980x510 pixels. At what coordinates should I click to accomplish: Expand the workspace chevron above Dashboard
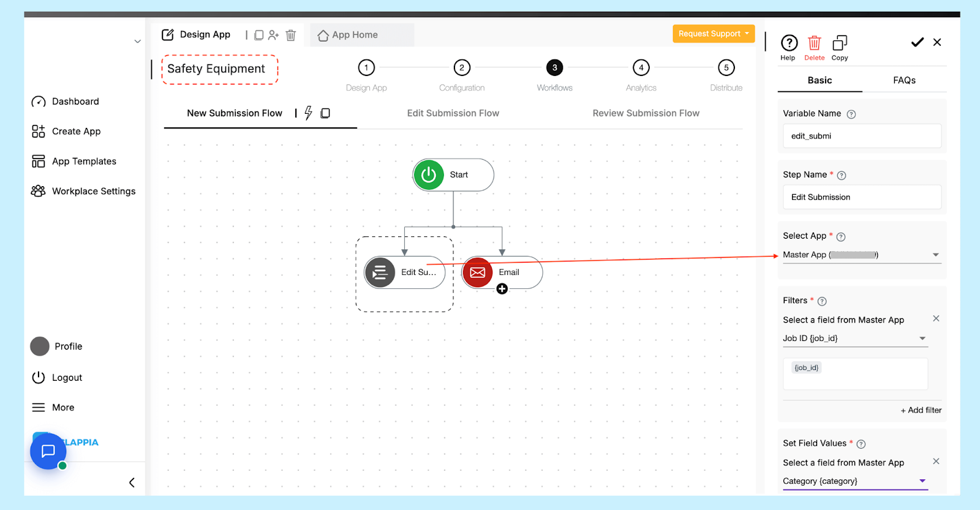click(x=138, y=42)
